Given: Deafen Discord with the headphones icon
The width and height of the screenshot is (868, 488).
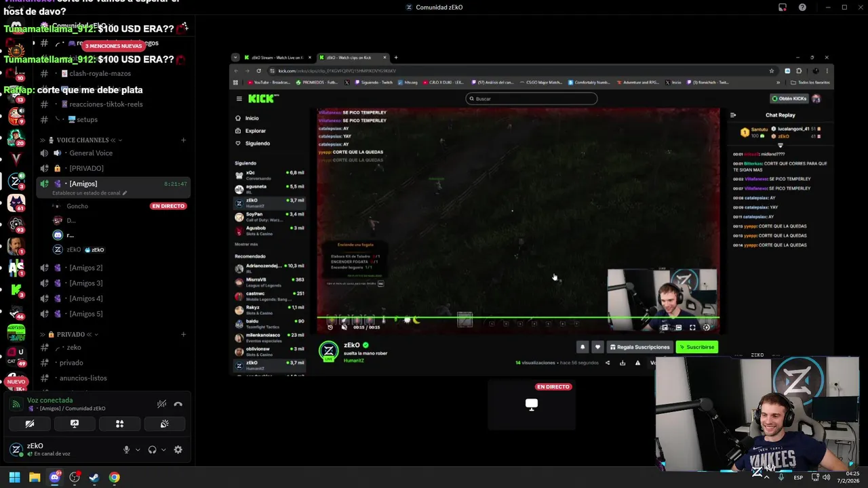Looking at the screenshot, I should (x=153, y=449).
